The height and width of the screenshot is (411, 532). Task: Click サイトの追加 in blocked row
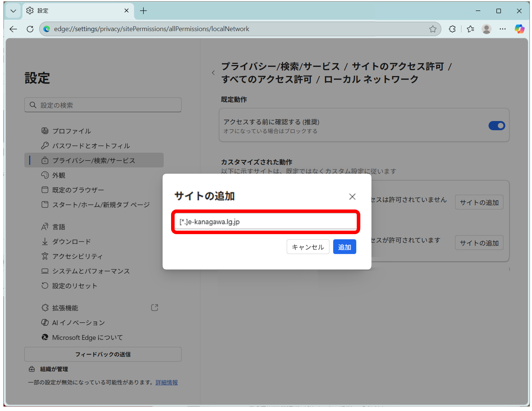(x=479, y=203)
